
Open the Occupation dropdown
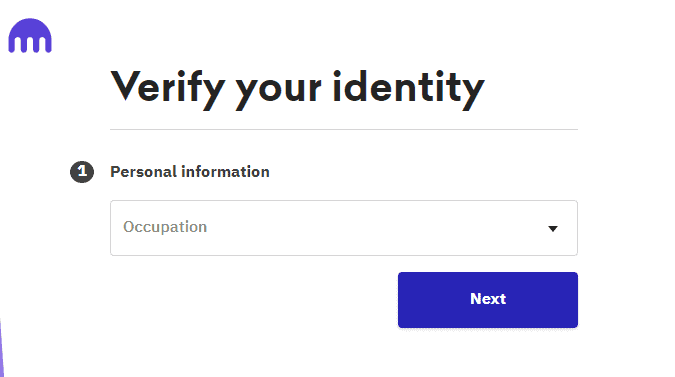click(x=344, y=228)
